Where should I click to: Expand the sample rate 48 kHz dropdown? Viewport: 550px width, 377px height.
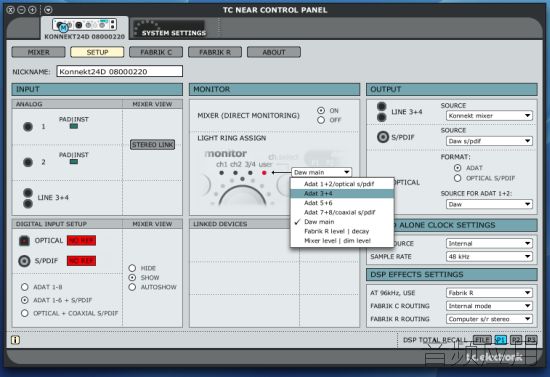[x=489, y=256]
